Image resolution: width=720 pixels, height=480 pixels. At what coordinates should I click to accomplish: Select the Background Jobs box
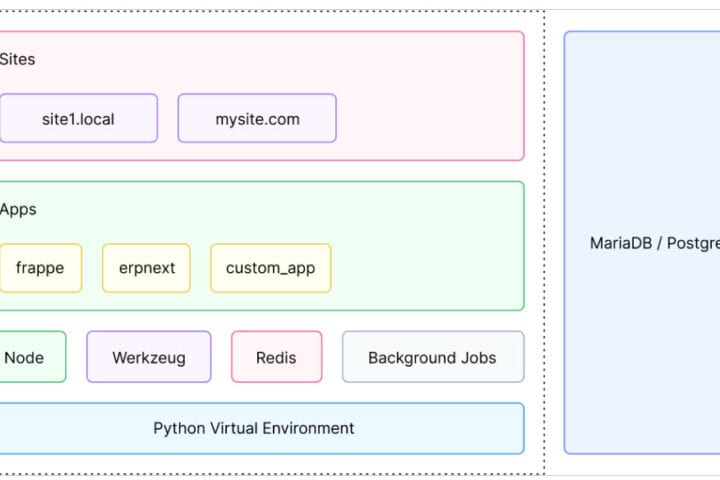(x=433, y=357)
